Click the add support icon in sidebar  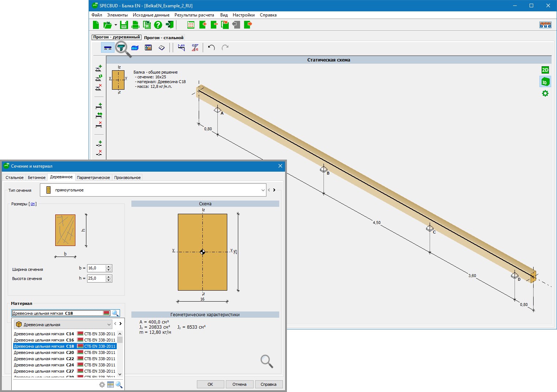pyautogui.click(x=98, y=68)
